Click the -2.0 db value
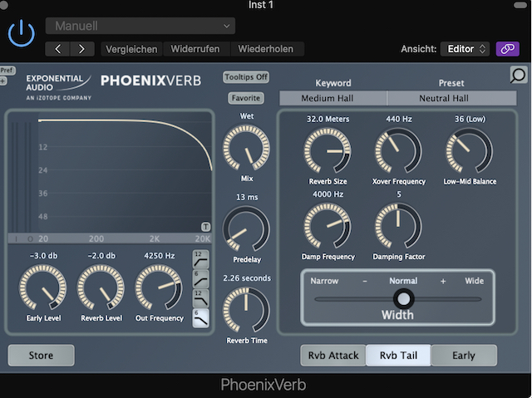This screenshot has height=398, width=532. 101,256
